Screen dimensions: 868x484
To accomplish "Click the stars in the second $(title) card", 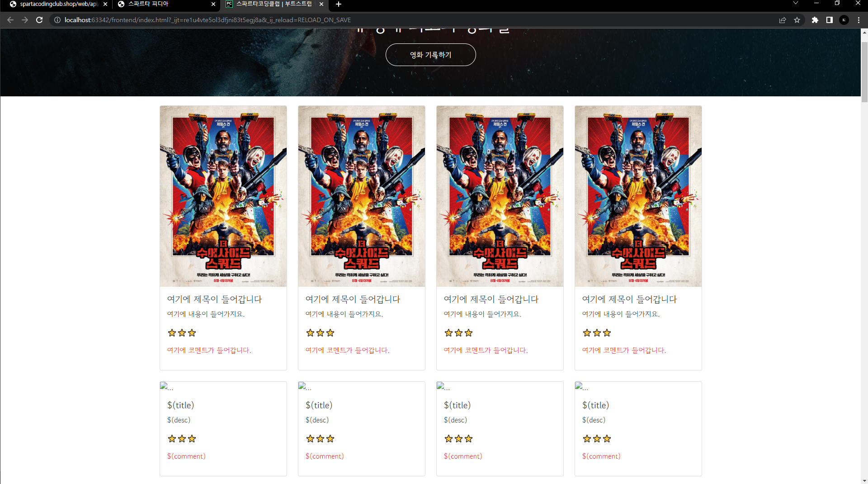I will pyautogui.click(x=320, y=439).
